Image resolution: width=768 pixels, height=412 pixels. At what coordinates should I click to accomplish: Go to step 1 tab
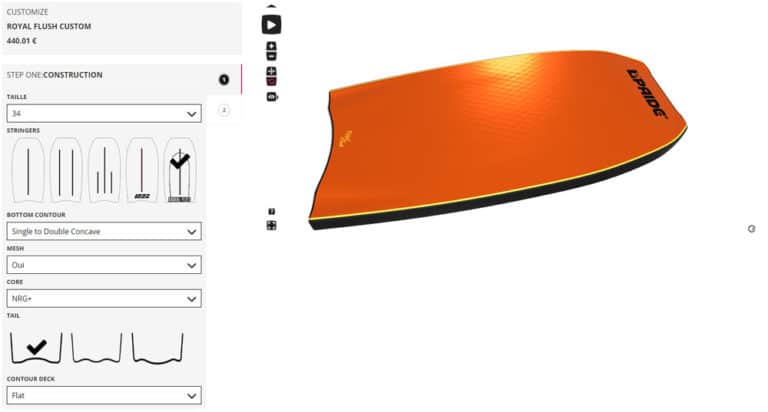tap(224, 79)
